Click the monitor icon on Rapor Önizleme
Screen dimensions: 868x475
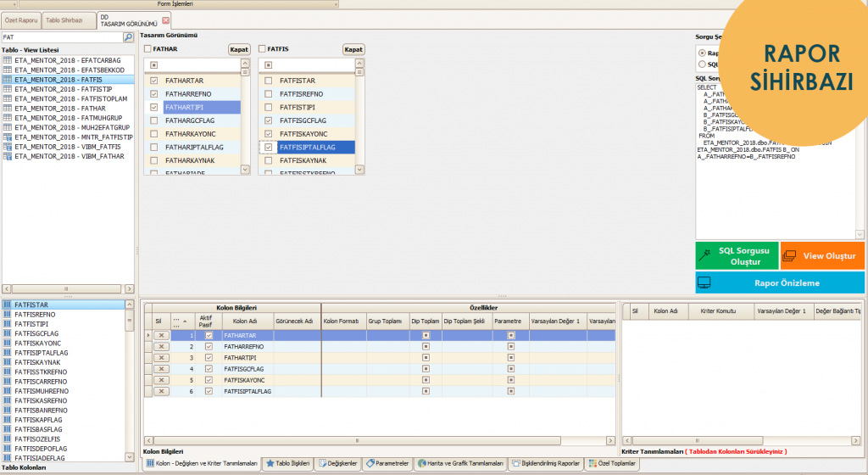(x=704, y=283)
